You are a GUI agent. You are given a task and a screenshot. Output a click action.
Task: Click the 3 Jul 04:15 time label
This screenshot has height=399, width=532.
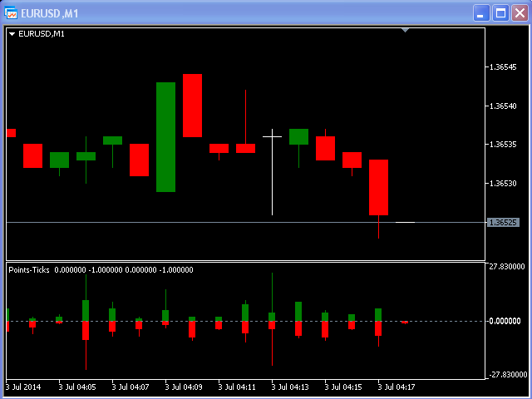343,387
